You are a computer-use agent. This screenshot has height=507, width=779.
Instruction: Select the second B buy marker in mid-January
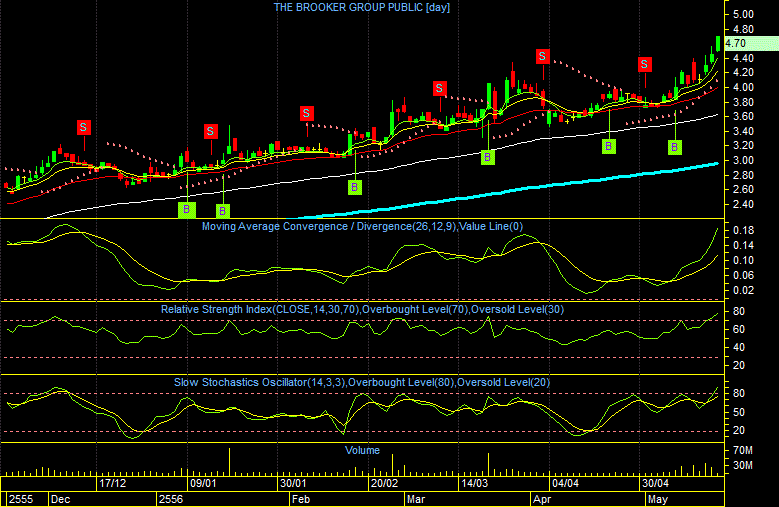click(223, 211)
